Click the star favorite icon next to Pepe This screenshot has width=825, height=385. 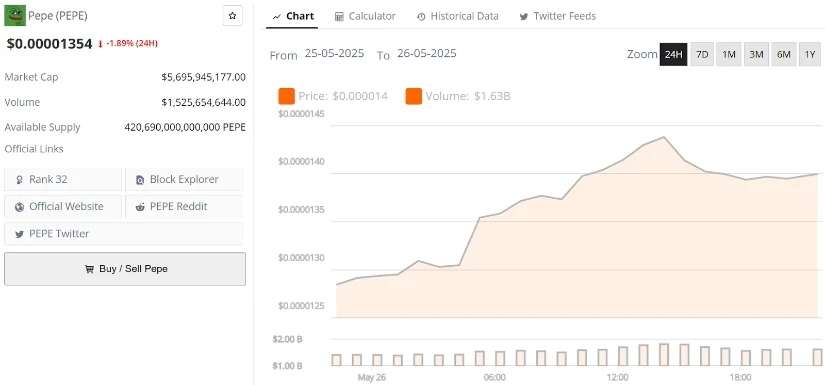tap(233, 16)
